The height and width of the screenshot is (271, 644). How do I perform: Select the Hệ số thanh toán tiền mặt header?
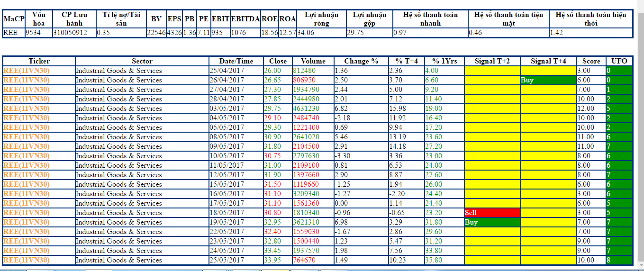coord(508,19)
